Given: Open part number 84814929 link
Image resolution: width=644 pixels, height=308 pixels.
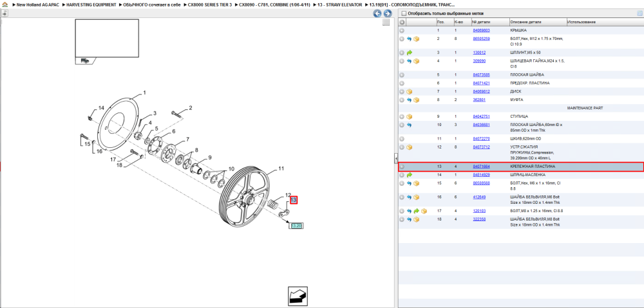Looking at the screenshot, I should coord(481,175).
